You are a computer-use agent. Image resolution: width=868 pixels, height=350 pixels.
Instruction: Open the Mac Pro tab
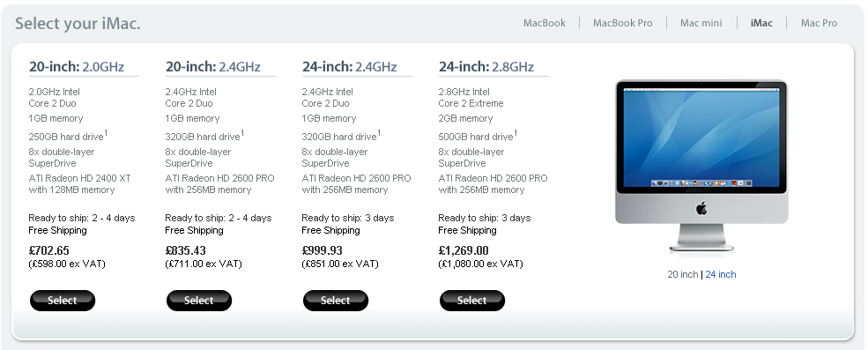click(819, 23)
